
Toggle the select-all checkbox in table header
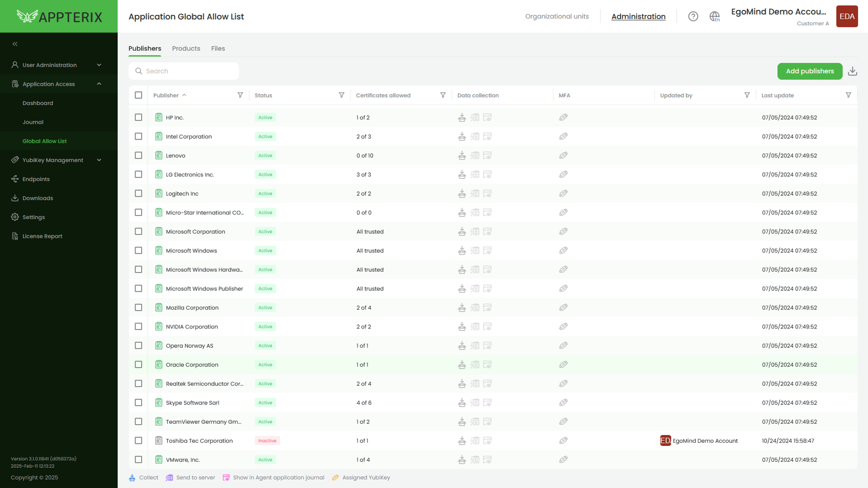point(139,95)
